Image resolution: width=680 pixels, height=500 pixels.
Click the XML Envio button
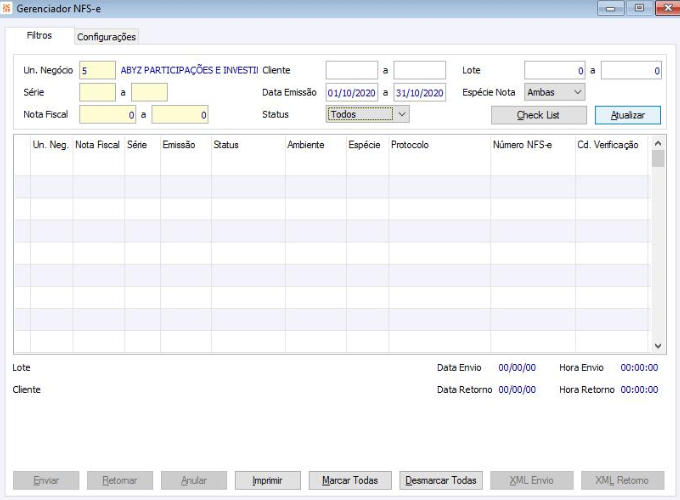pos(532,480)
